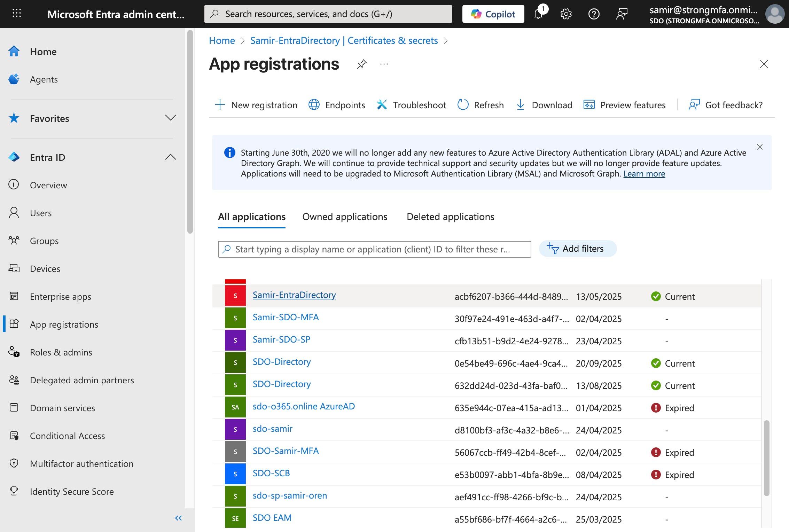
Task: Open Conditional Access
Action: (x=67, y=436)
